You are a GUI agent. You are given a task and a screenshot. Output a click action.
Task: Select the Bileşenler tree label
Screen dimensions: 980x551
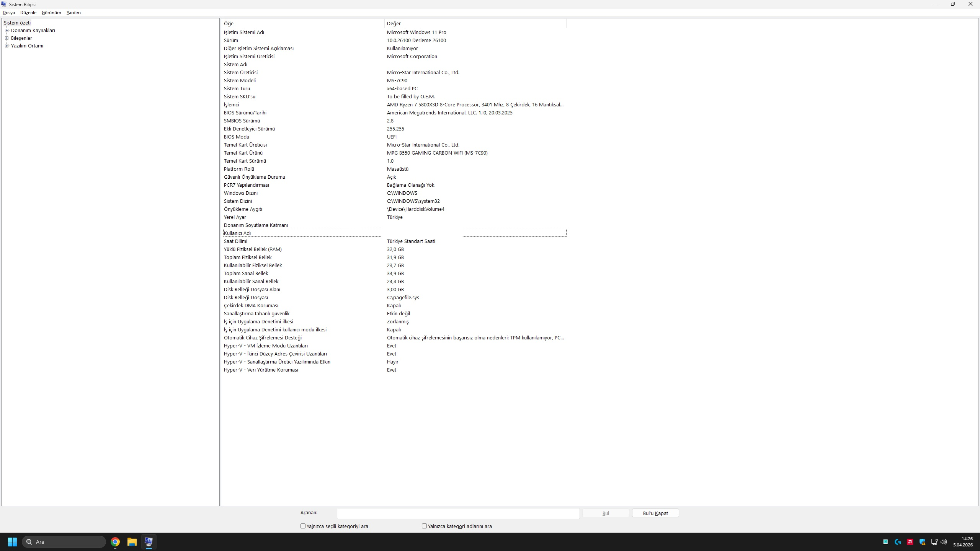point(21,38)
